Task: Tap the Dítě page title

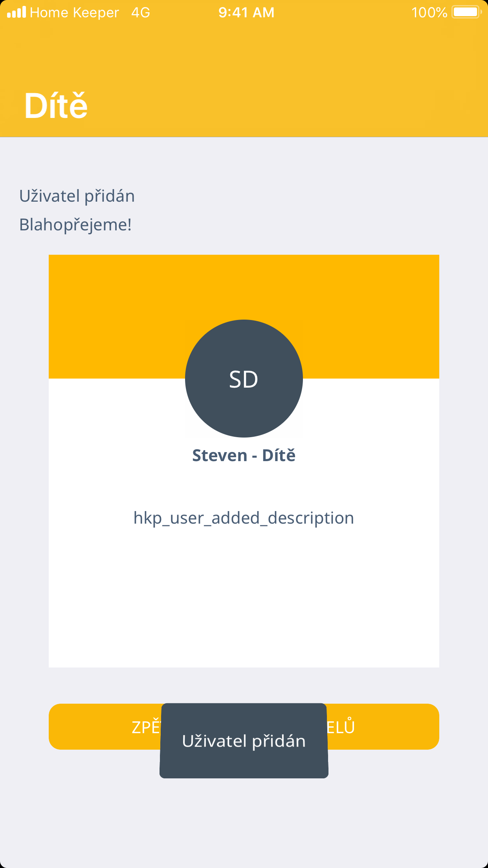Action: point(56,105)
